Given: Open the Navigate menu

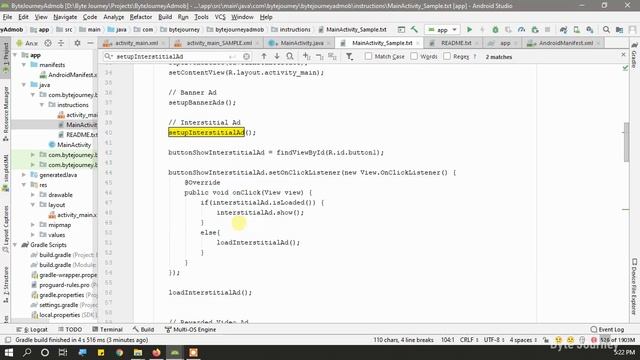Looking at the screenshot, I should pyautogui.click(x=65, y=17).
